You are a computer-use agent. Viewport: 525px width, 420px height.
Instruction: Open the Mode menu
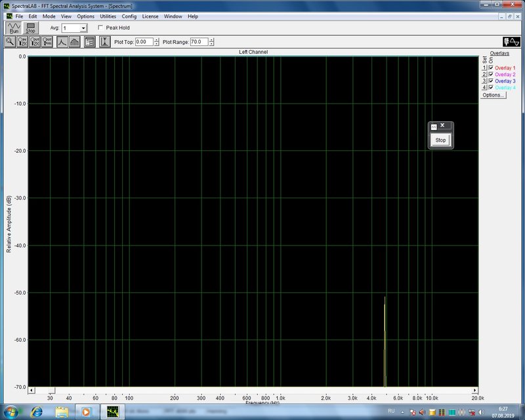[x=49, y=16]
